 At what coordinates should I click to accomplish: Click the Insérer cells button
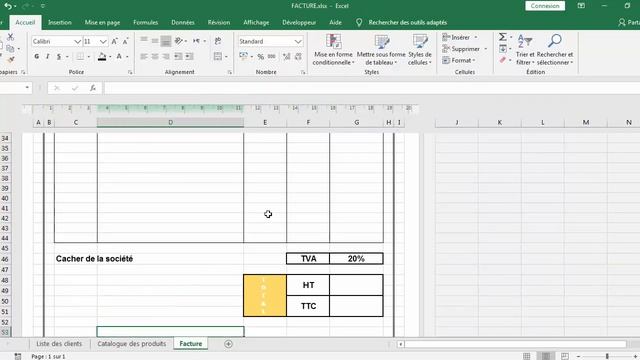click(x=459, y=38)
